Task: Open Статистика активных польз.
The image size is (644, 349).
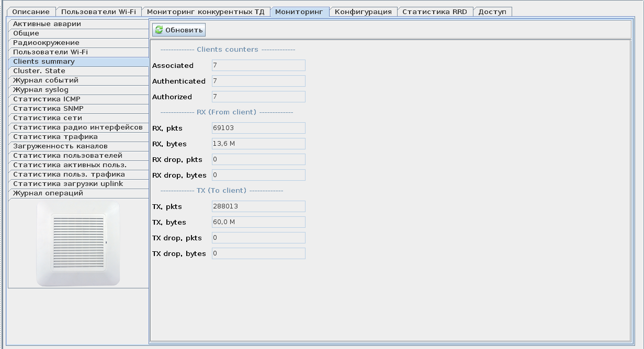Action: click(78, 165)
